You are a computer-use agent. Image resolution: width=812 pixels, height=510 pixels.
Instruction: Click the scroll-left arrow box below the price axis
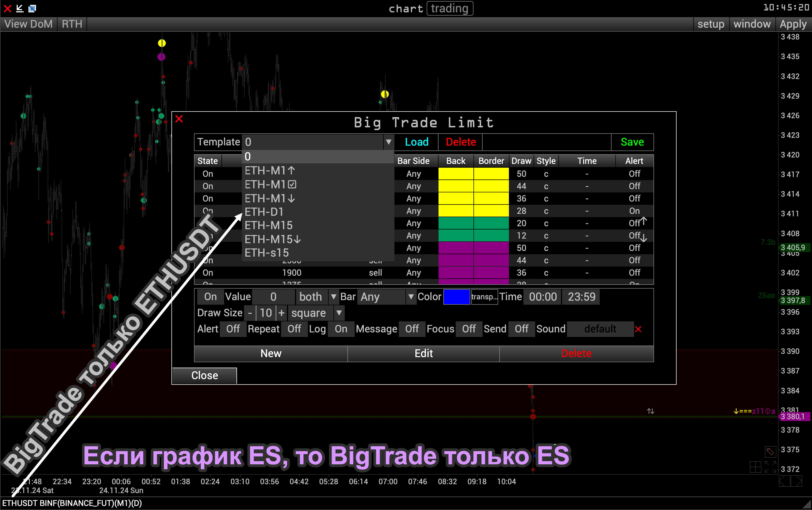(x=784, y=481)
